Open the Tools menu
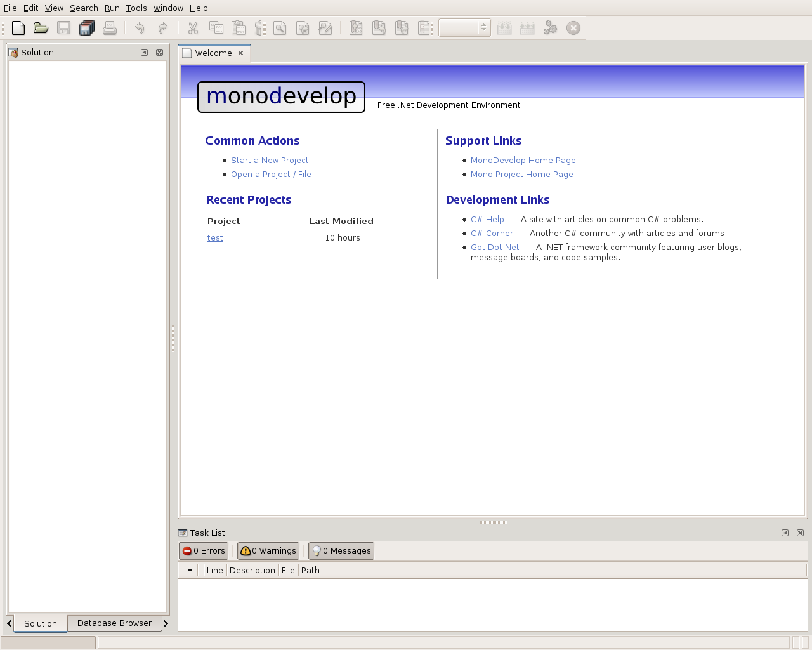The height and width of the screenshot is (650, 812). tap(136, 8)
